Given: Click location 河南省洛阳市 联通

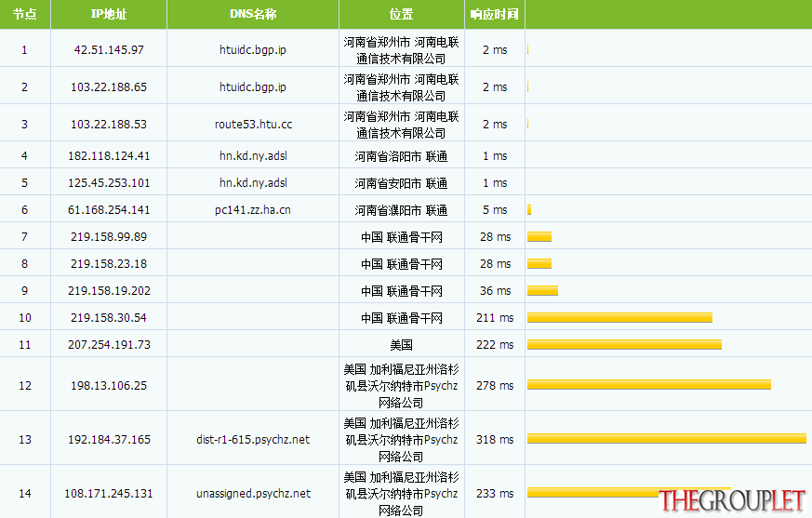Looking at the screenshot, I should (x=401, y=156).
